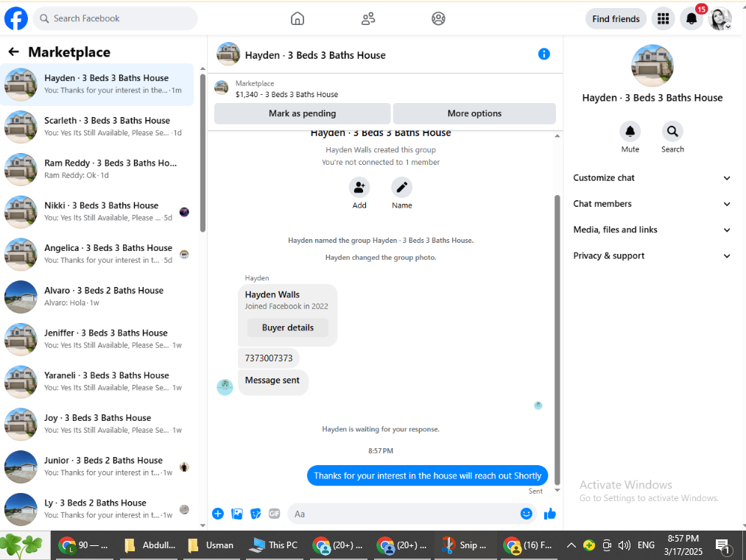Switch to 90 — Chrome taskbar window

click(84, 545)
